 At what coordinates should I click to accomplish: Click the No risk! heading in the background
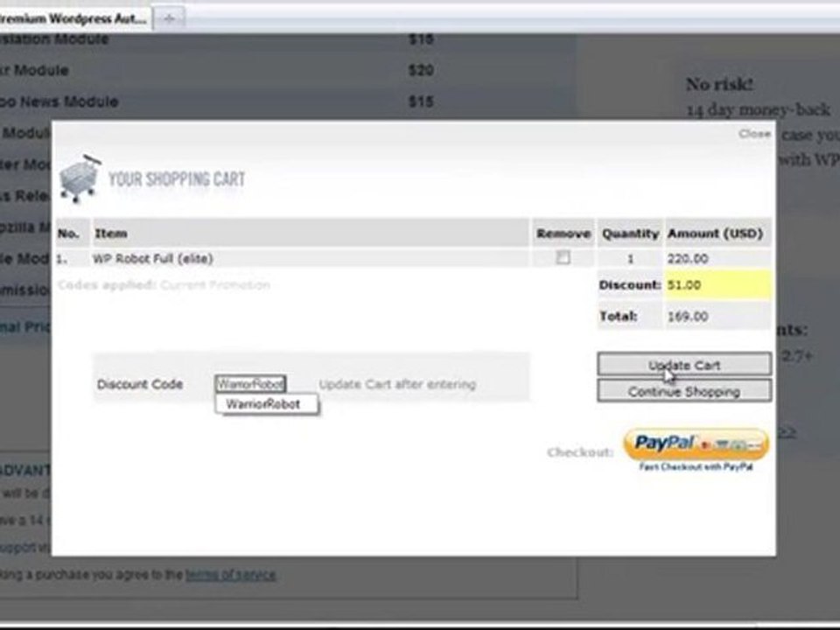[719, 84]
